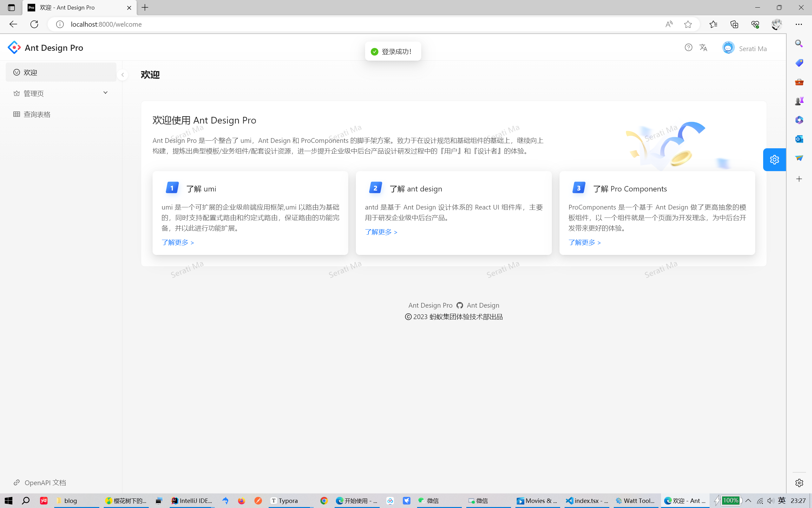
Task: Open the blue settings drawer gear button
Action: coord(775,160)
